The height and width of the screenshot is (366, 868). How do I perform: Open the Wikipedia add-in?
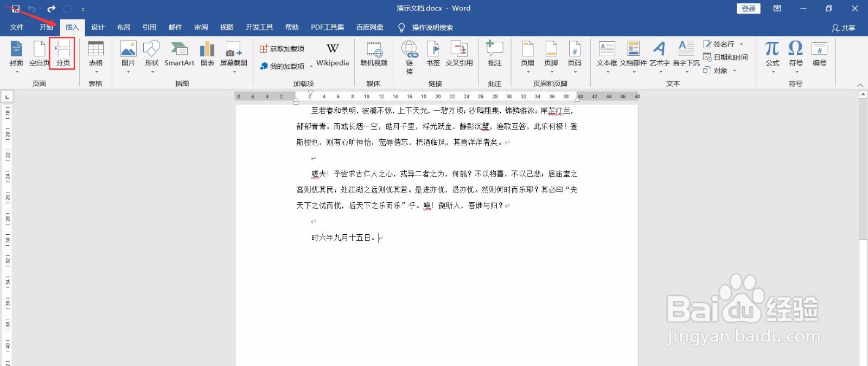click(x=333, y=55)
